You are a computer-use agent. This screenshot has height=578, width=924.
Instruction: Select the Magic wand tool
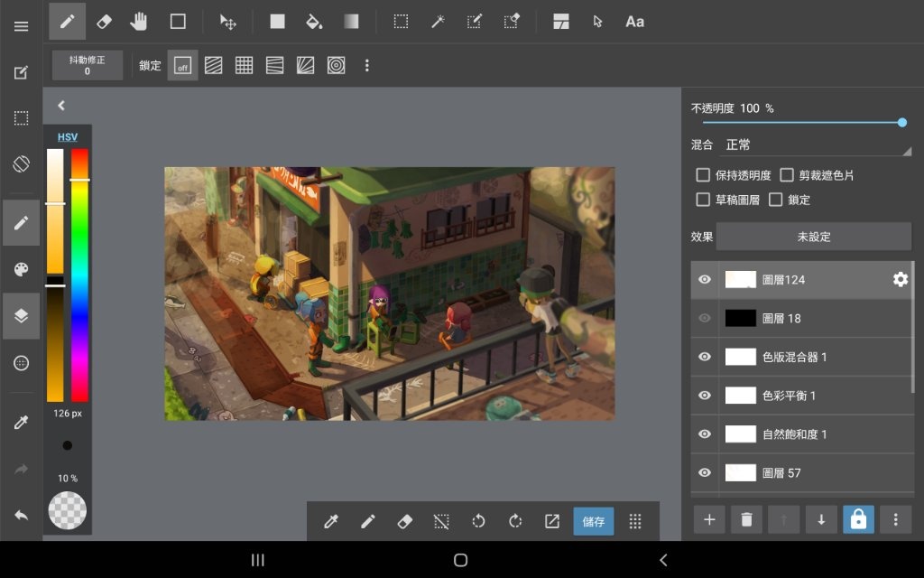[x=438, y=22]
